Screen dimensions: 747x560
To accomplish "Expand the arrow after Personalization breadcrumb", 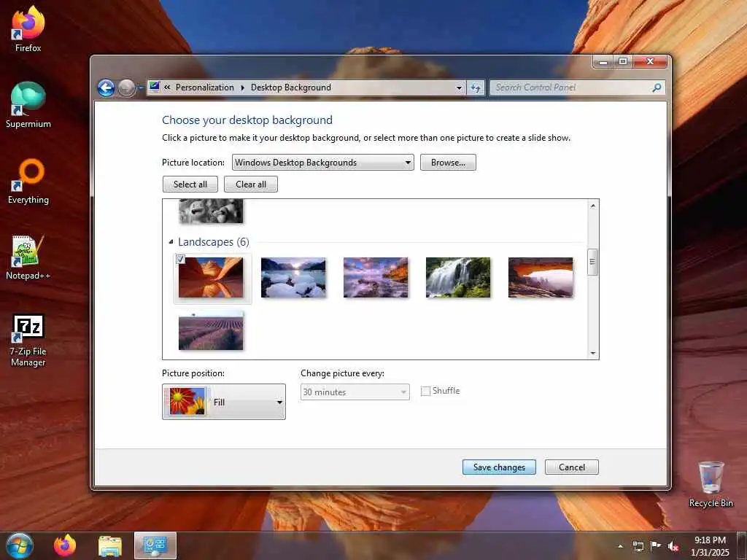I will [x=242, y=87].
